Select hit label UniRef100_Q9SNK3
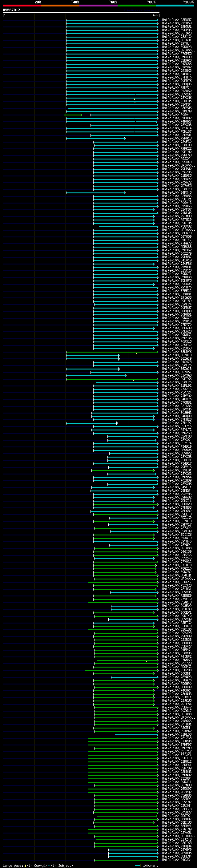 click(176, 71)
